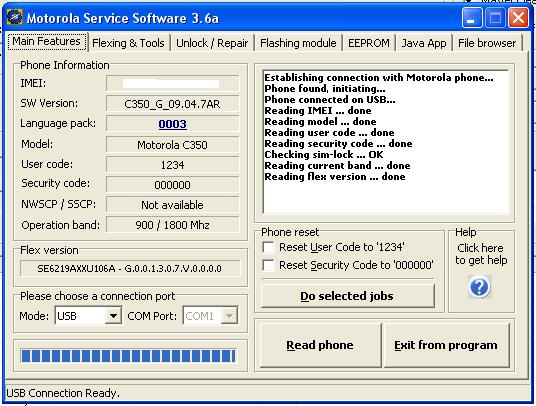Open the File browser tab
Viewport: 536px width, 406px height.
pos(487,43)
